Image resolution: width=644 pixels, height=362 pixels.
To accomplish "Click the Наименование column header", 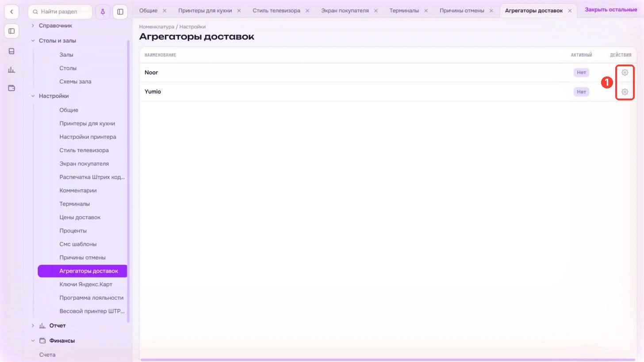I will click(x=161, y=55).
